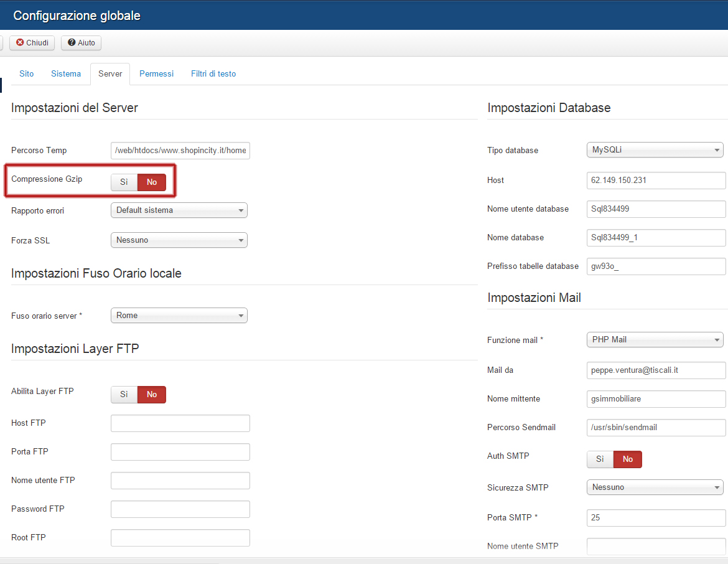Viewport: 728px width, 564px height.
Task: Enable Gzip compression by clicking Si
Action: (124, 182)
